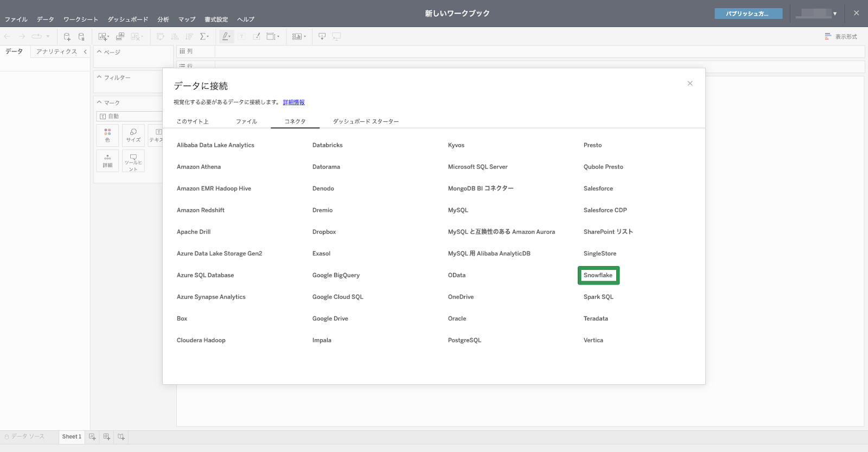Click the 色 color card in Marks
The height and width of the screenshot is (452, 868).
[x=107, y=135]
